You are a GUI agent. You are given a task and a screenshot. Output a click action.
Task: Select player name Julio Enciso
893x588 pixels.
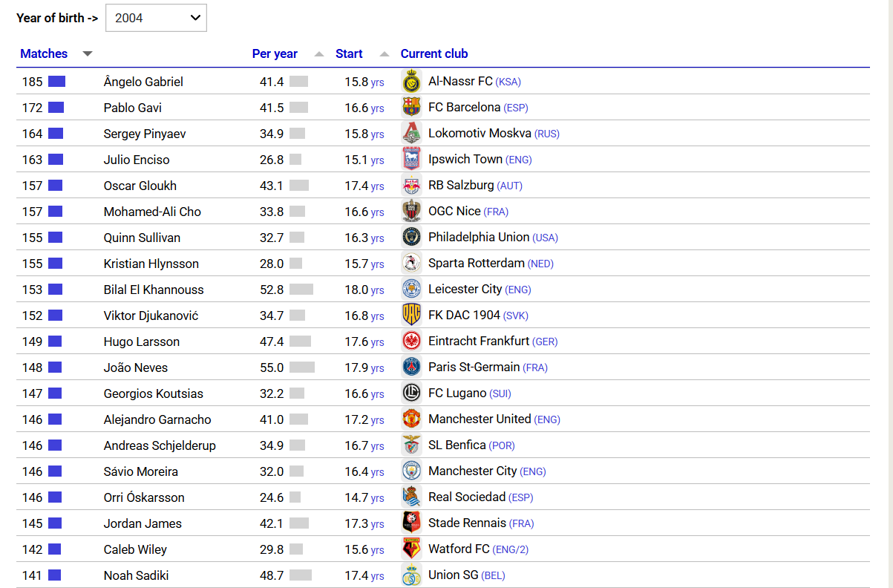[137, 160]
